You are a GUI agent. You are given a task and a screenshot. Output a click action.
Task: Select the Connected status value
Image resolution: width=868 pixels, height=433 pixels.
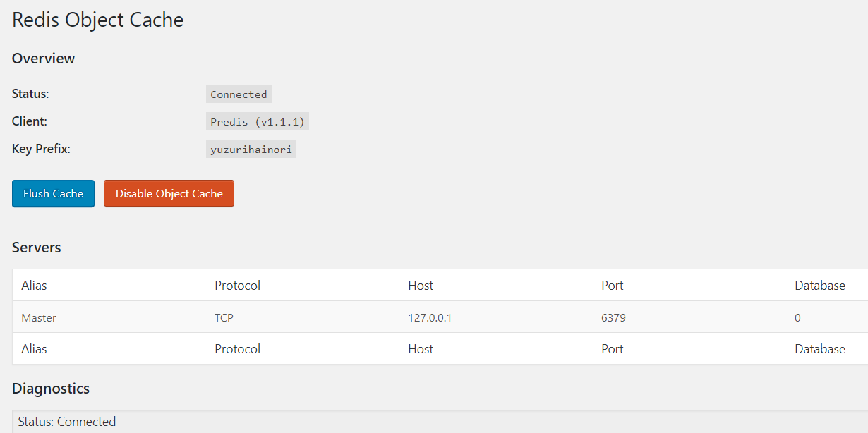coord(239,94)
